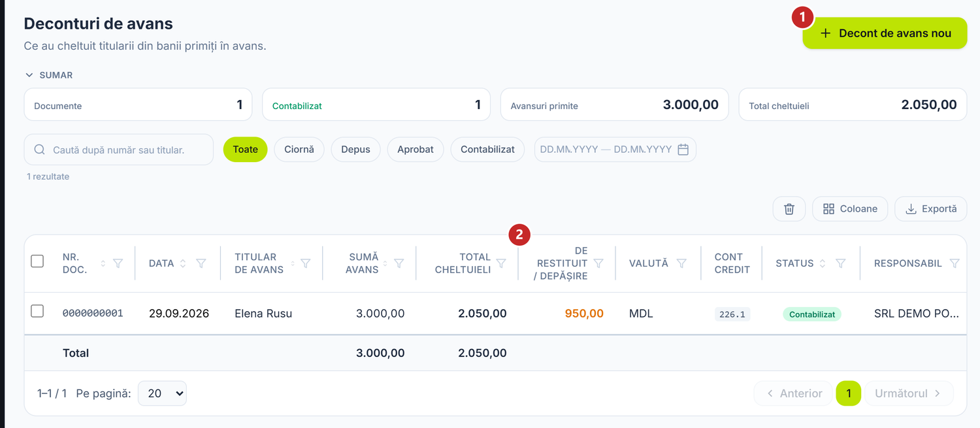Viewport: 980px width, 428px height.
Task: Toggle the select-all checkbox in table header
Action: (37, 261)
